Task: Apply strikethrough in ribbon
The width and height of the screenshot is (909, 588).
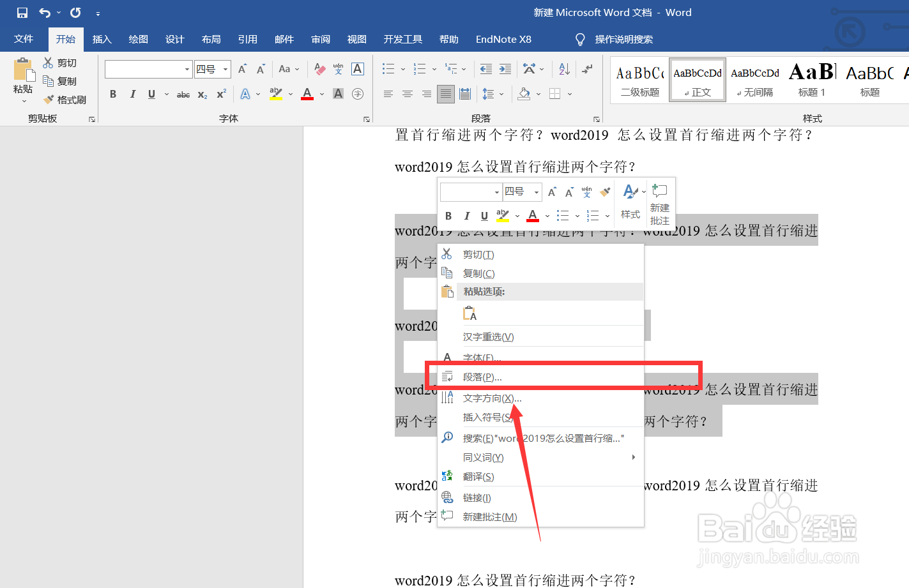Action: point(183,94)
